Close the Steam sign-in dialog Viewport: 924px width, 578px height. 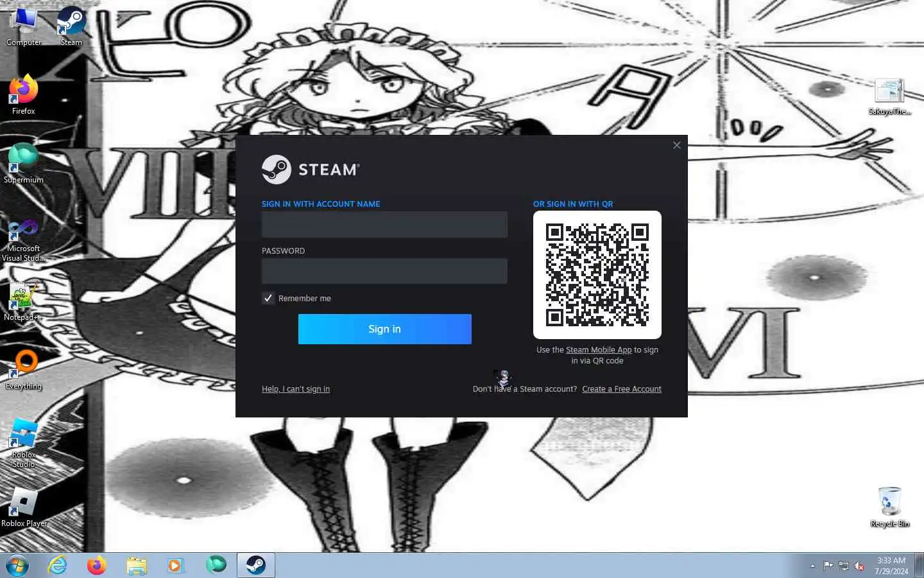(676, 145)
